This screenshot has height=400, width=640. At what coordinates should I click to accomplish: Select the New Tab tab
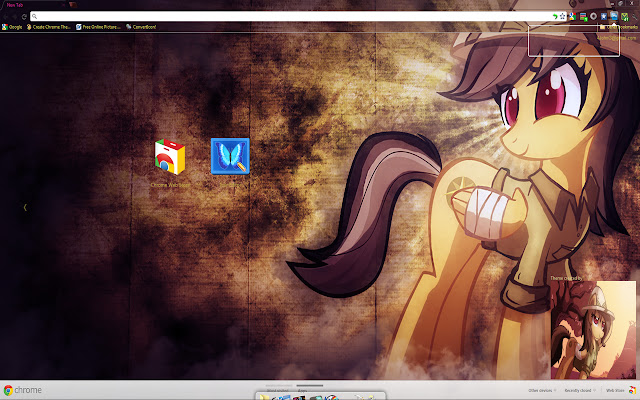tap(33, 5)
